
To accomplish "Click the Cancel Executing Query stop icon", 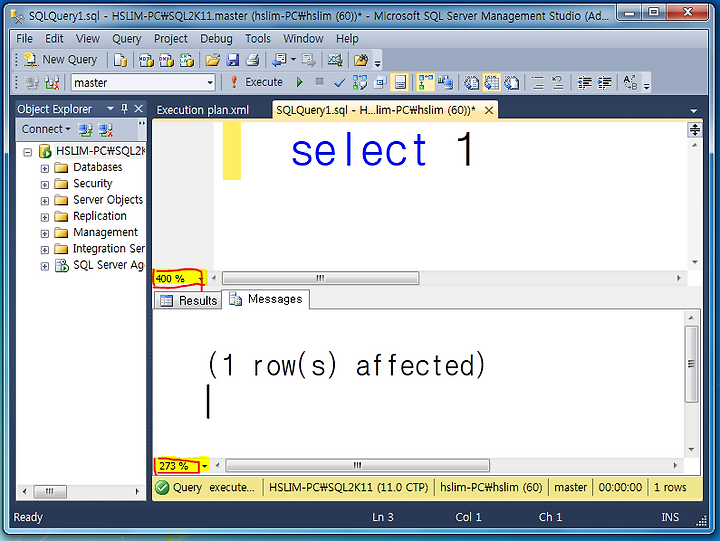I will (x=320, y=82).
